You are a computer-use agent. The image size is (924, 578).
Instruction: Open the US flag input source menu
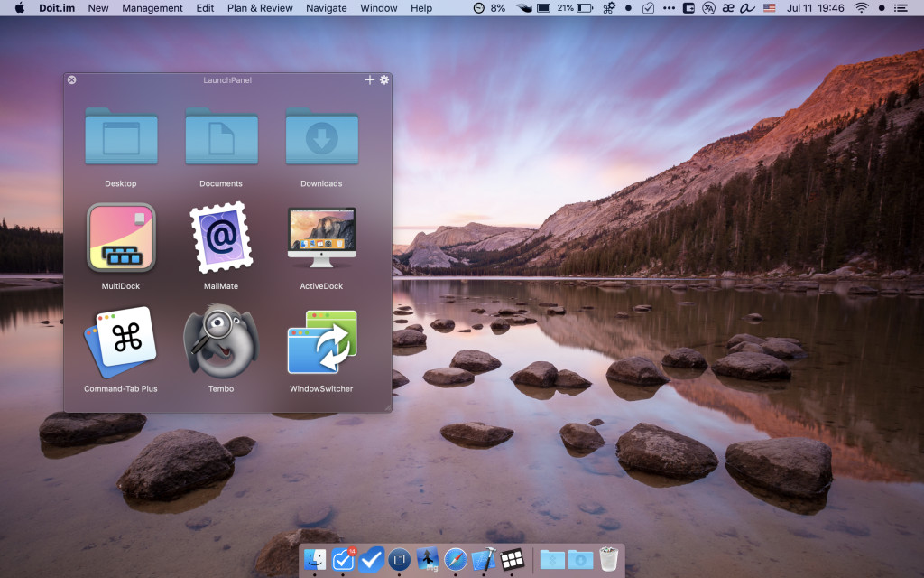[x=770, y=8]
